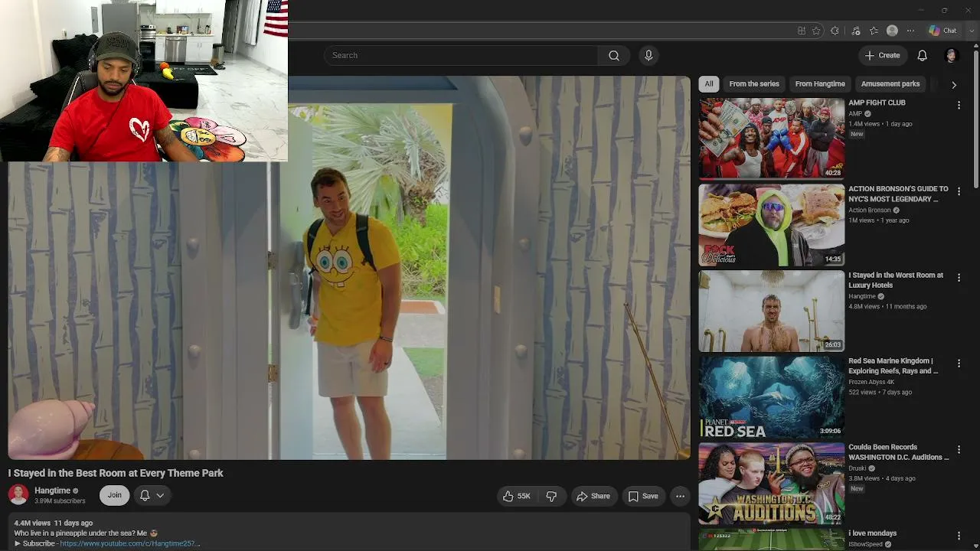The height and width of the screenshot is (551, 980).
Task: Click the YouTube search magnifier button
Action: [614, 55]
